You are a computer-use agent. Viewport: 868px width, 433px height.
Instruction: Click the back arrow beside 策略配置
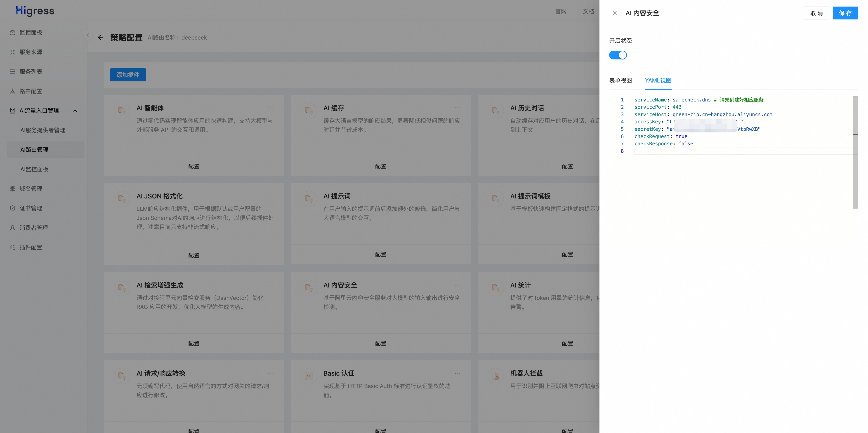pos(100,38)
